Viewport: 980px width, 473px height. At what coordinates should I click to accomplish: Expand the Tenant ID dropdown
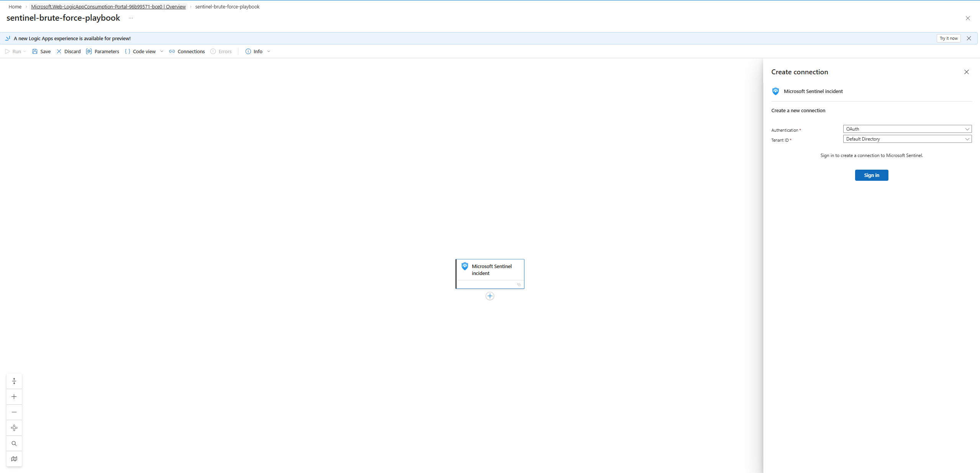pyautogui.click(x=907, y=139)
